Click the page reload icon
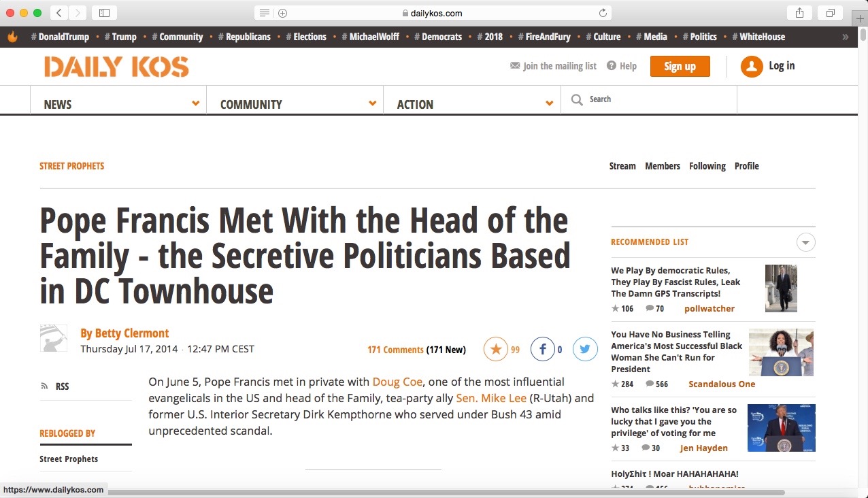Viewport: 868px width, 498px height. point(602,13)
